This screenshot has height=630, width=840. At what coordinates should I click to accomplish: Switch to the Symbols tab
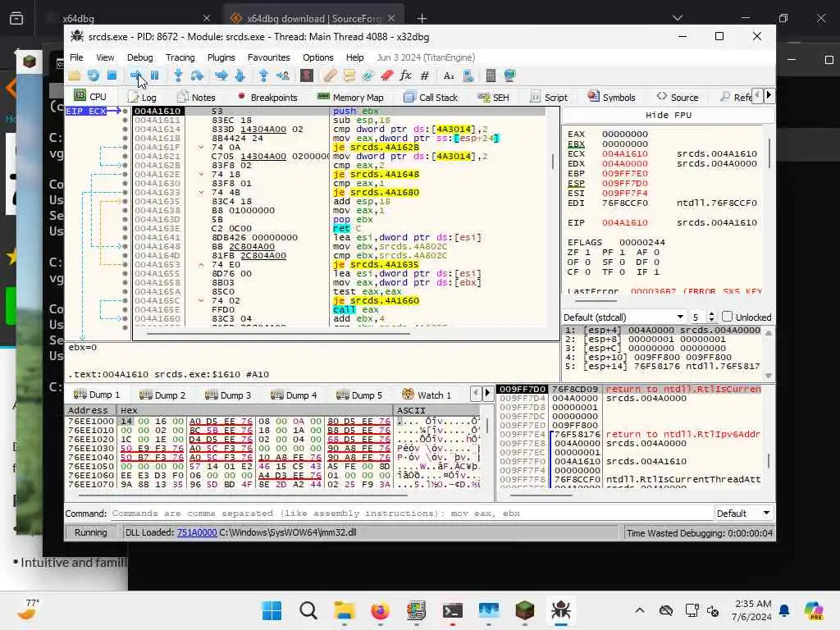click(611, 97)
